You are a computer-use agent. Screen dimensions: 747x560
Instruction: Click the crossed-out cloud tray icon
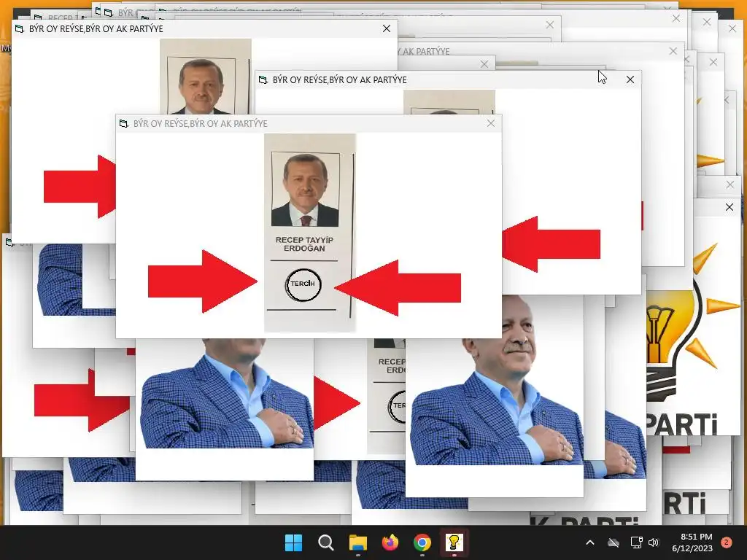[x=614, y=542]
